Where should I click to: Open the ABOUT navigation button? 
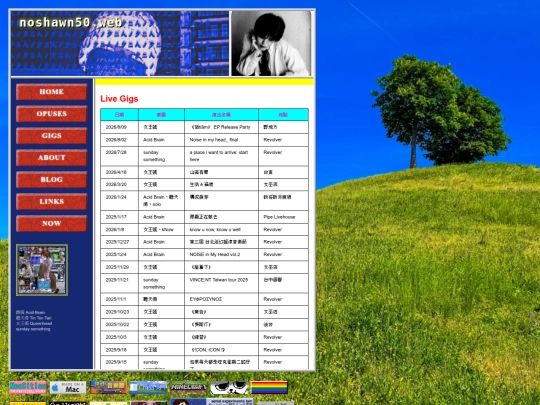[x=52, y=158]
